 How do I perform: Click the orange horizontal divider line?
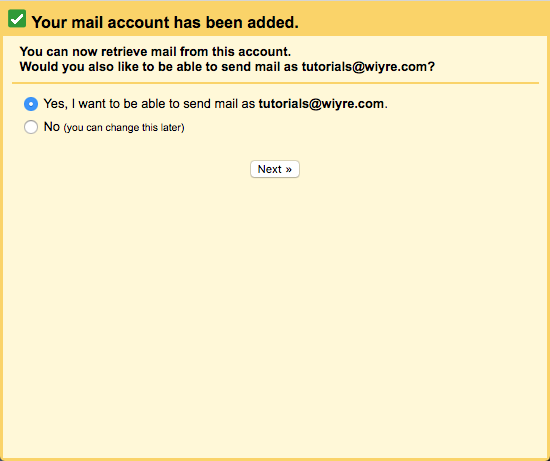click(275, 83)
